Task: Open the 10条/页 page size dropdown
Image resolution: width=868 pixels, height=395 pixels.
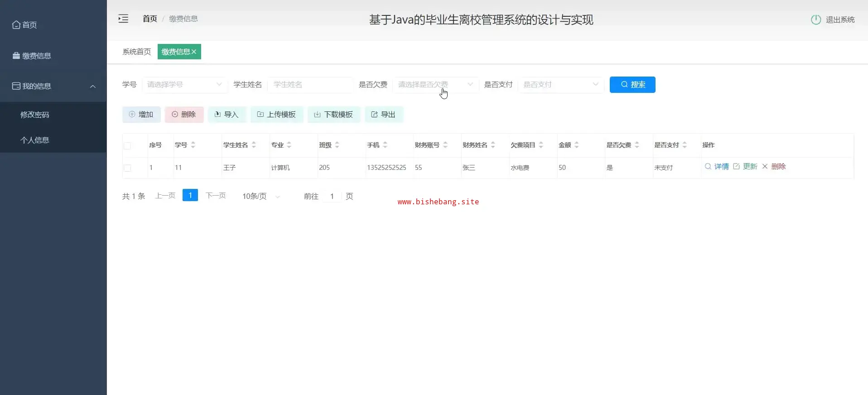Action: [x=261, y=196]
